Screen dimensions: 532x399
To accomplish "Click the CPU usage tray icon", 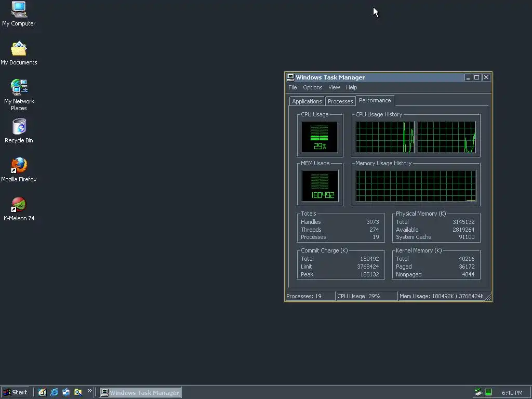I will point(488,392).
